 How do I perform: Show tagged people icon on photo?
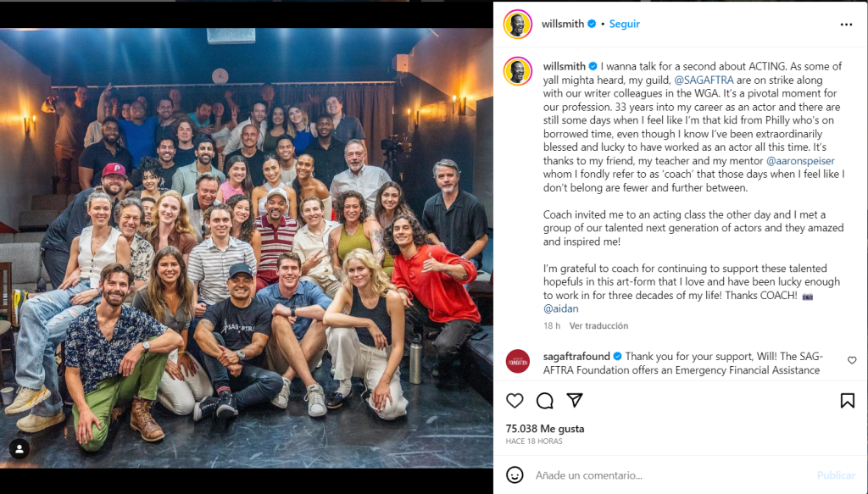click(x=19, y=448)
